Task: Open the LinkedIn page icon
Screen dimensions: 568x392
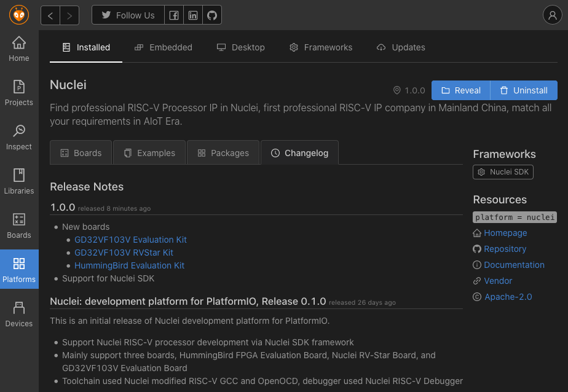Action: (193, 15)
